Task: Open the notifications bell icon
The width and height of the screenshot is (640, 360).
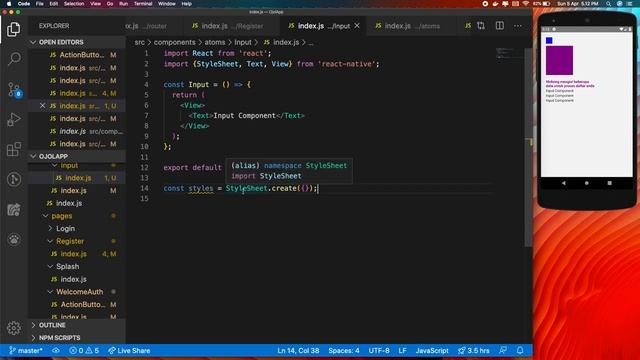Action: click(x=520, y=351)
